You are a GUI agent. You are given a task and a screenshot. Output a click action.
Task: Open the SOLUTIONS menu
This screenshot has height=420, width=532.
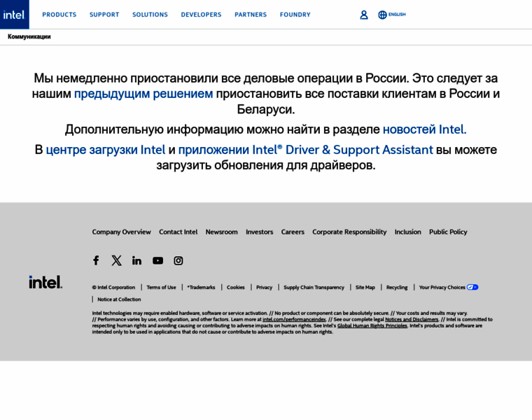coord(150,15)
